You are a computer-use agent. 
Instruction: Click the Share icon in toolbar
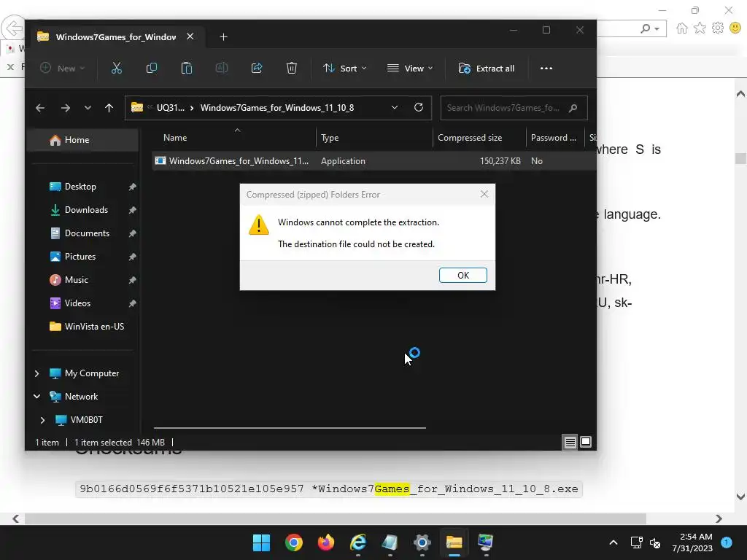tap(257, 68)
